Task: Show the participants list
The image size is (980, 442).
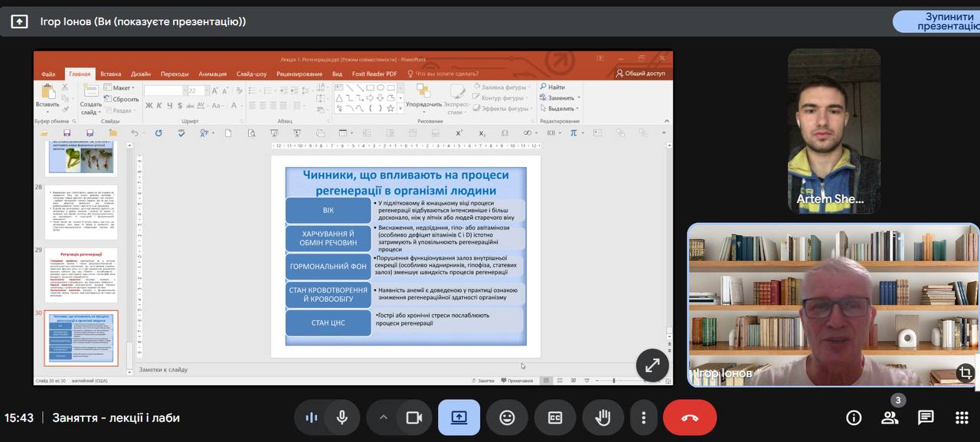Action: [890, 417]
